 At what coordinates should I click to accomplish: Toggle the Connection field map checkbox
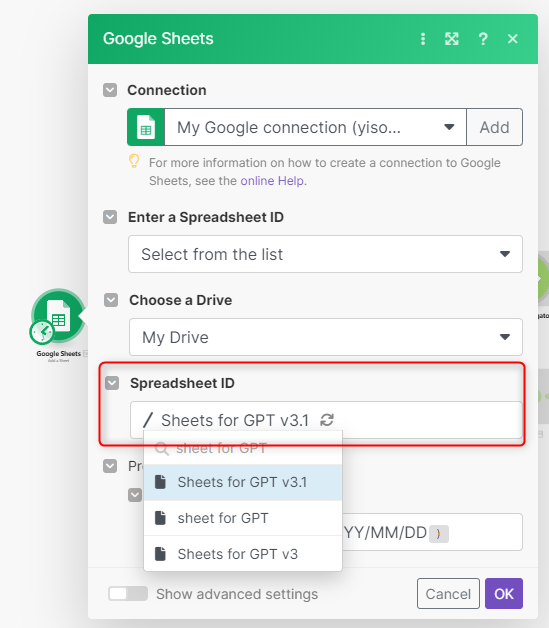[x=110, y=90]
